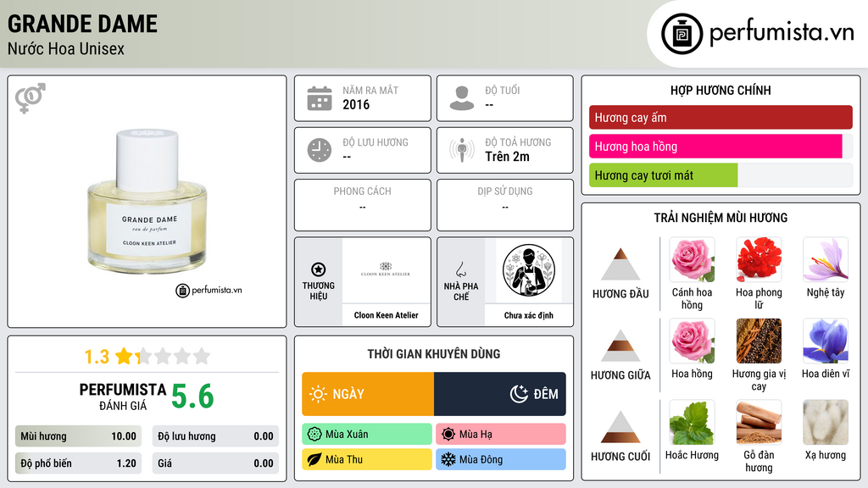Click the Độ lưu hương 0.00 score cell
The width and height of the screenshot is (868, 488).
(x=215, y=436)
